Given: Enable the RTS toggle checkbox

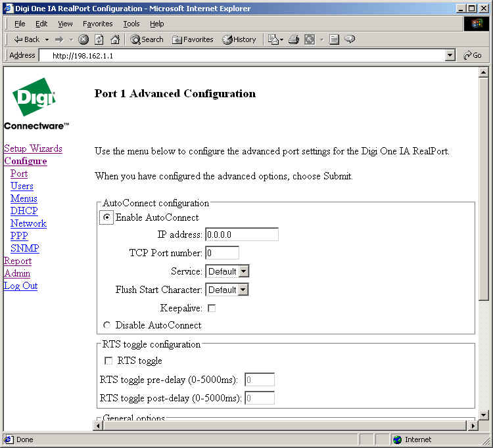Looking at the screenshot, I should coord(108,361).
